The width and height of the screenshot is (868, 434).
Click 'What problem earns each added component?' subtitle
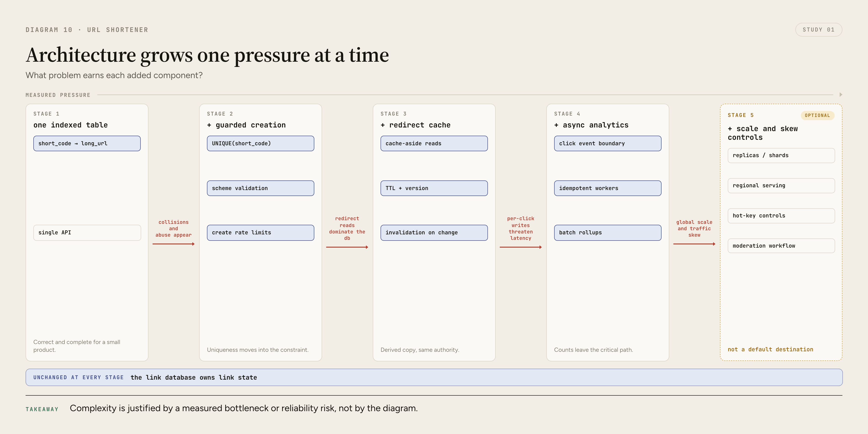(x=114, y=75)
